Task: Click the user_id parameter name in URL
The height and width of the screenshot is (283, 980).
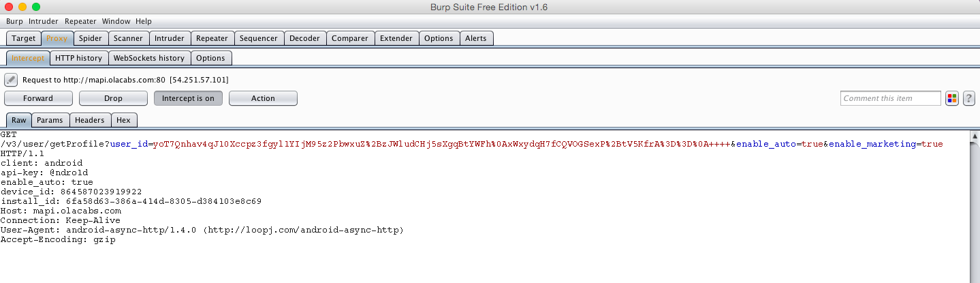Action: click(x=129, y=144)
